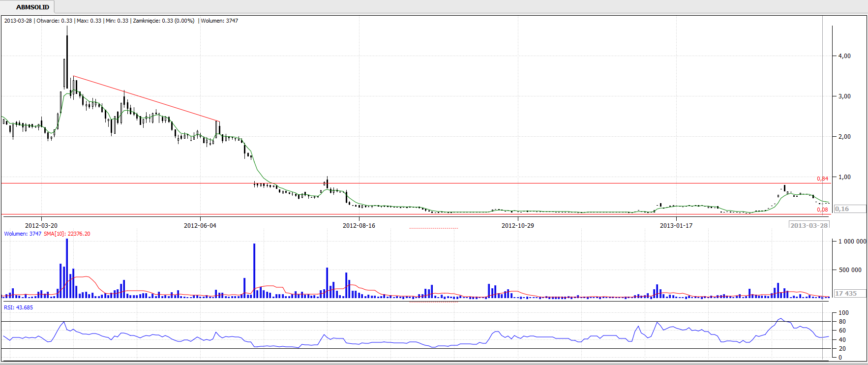Click the 2013-01-17 date label
Image resolution: width=868 pixels, height=365 pixels.
pos(676,225)
